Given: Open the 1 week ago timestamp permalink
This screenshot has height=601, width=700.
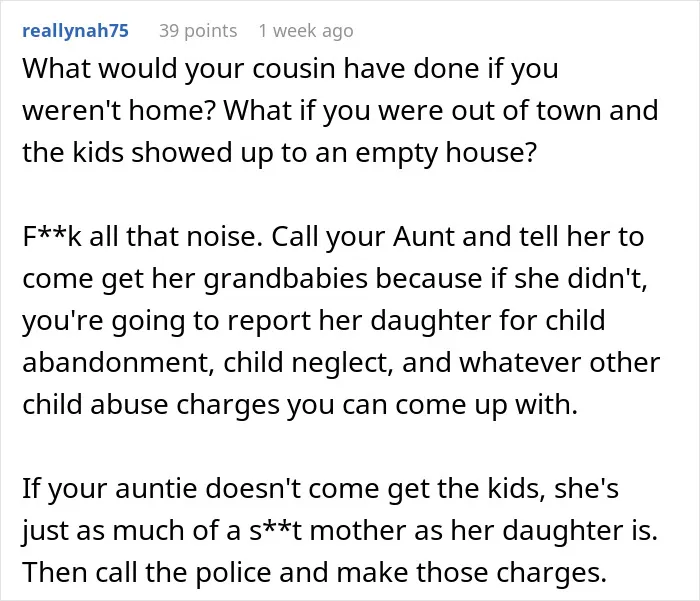Looking at the screenshot, I should click(x=306, y=31).
